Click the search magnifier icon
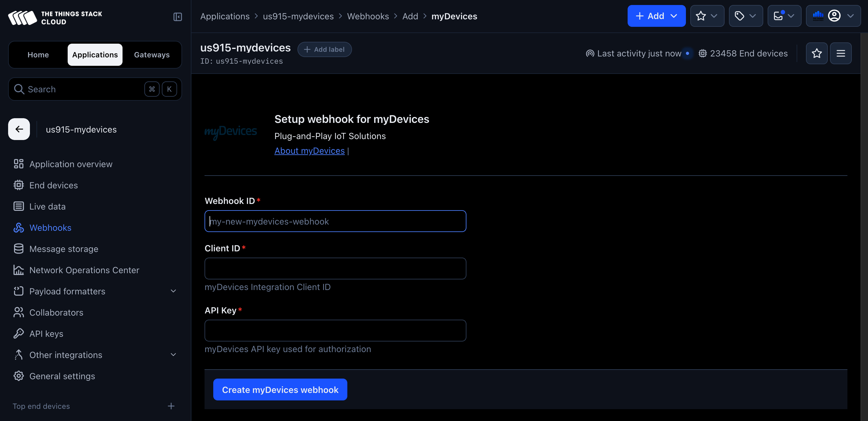 (19, 89)
